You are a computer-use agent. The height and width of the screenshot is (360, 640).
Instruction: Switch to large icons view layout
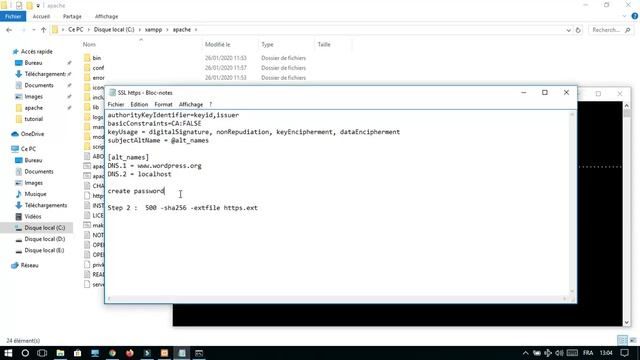(x=633, y=340)
